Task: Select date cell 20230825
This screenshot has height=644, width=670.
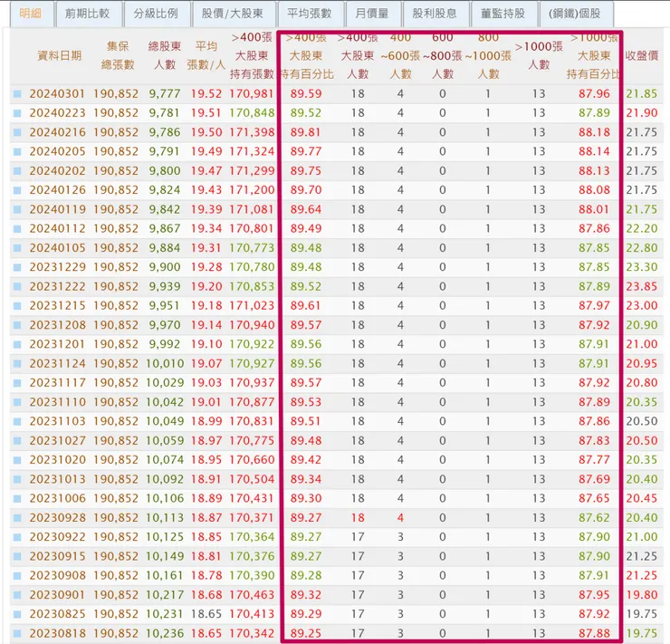Action: (57, 614)
